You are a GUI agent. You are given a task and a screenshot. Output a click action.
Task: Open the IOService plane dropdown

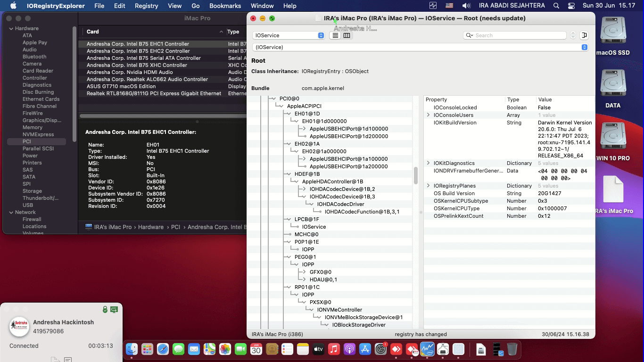click(x=289, y=35)
